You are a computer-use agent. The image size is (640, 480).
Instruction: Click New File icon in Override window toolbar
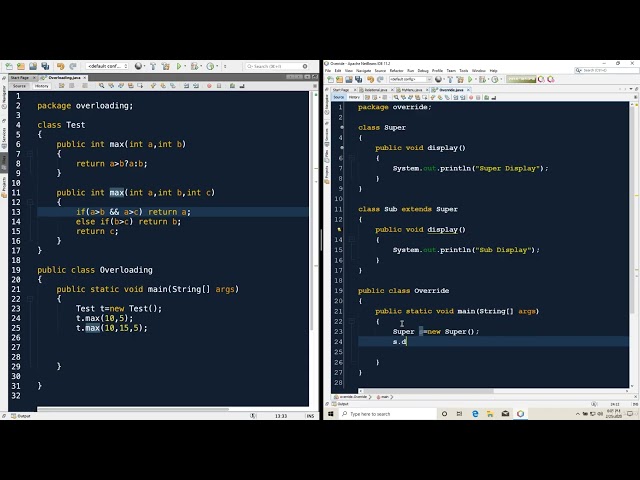pos(330,80)
